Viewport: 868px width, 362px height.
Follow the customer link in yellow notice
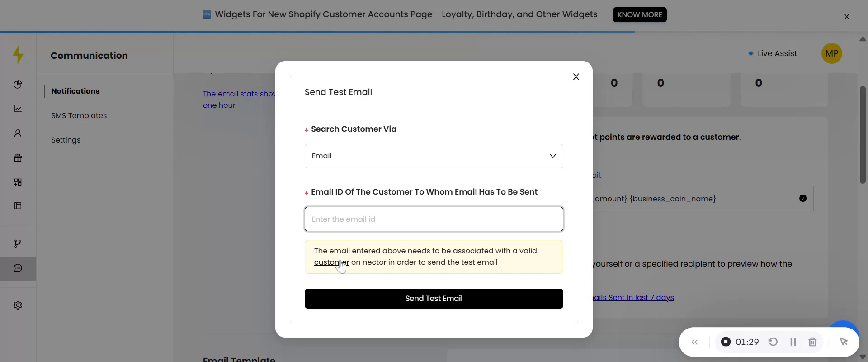click(x=331, y=262)
